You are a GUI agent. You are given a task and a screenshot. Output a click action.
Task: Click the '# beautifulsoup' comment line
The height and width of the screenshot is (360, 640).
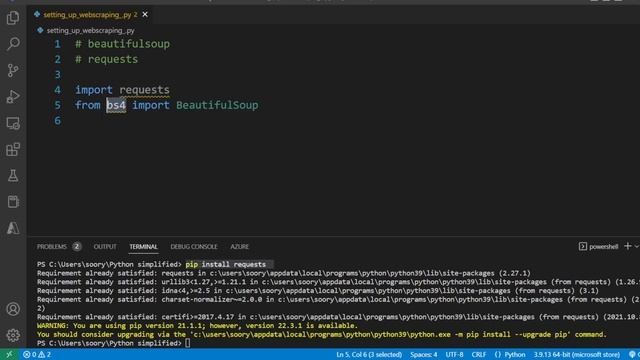tap(122, 44)
